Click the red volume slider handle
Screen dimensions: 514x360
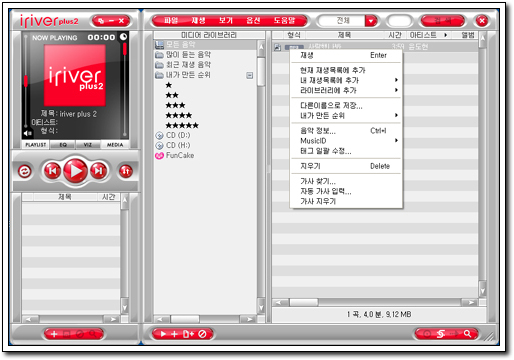25,81
